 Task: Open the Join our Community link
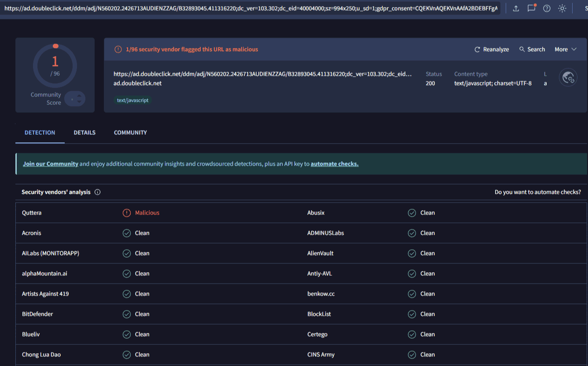click(51, 164)
